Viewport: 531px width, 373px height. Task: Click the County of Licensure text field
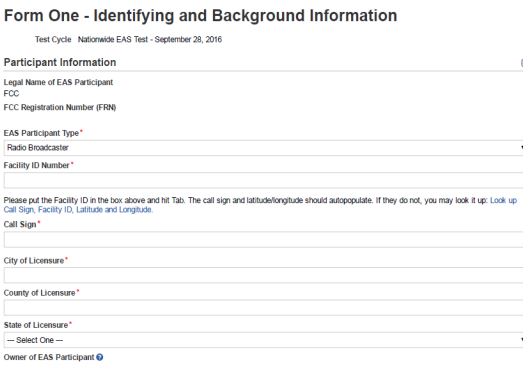[263, 308]
